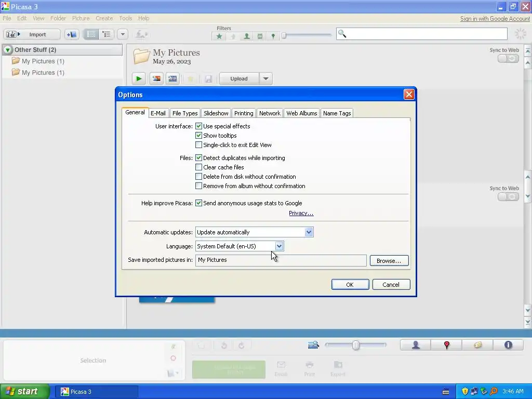This screenshot has height=399, width=532.
Task: Open the view options dropdown arrow in toolbar
Action: (x=123, y=34)
